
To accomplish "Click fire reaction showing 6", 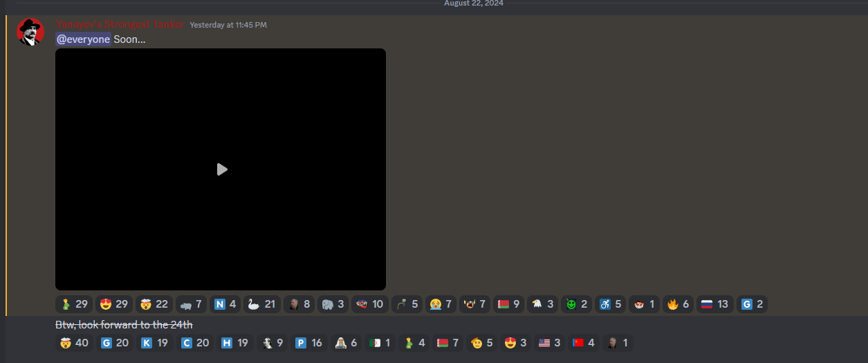I will (x=678, y=304).
